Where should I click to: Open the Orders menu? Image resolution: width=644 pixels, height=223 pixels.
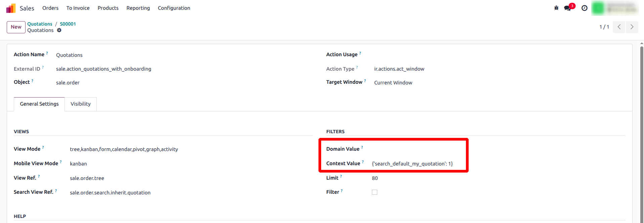(50, 8)
